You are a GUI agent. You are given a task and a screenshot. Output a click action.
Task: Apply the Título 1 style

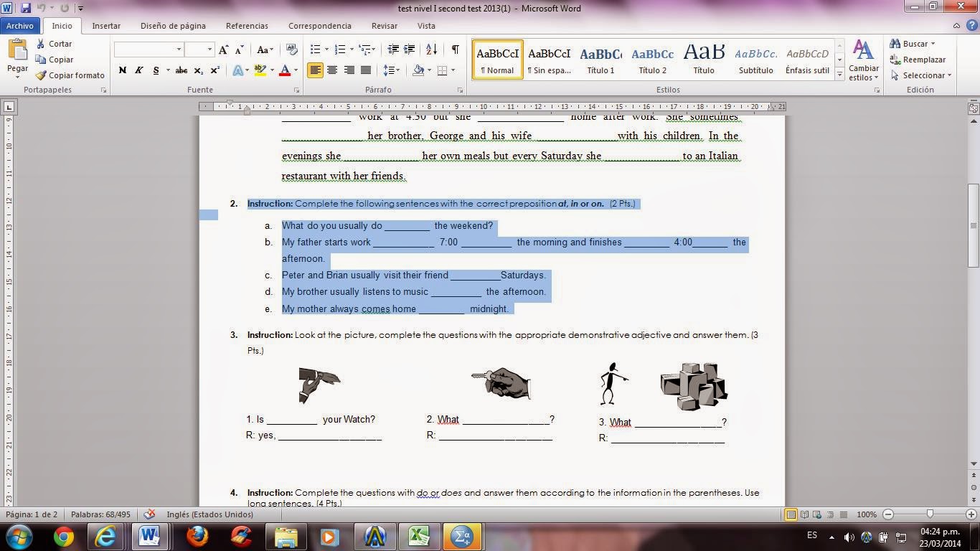click(600, 60)
